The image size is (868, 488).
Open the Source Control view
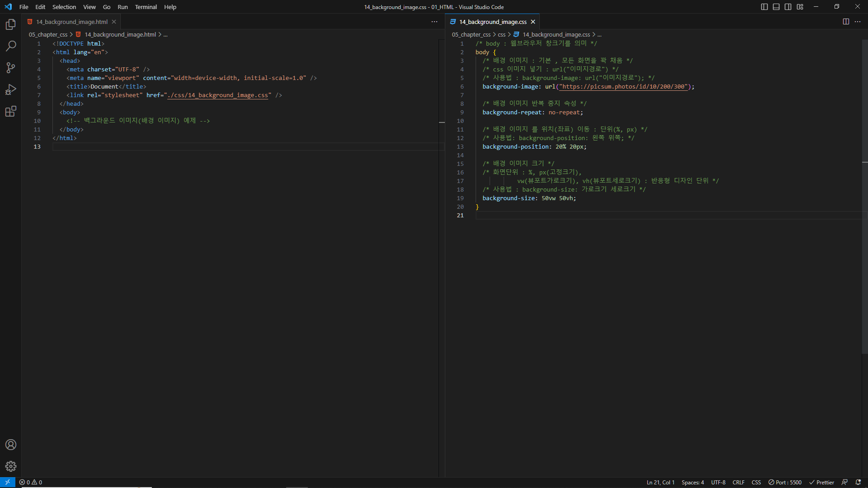(11, 68)
